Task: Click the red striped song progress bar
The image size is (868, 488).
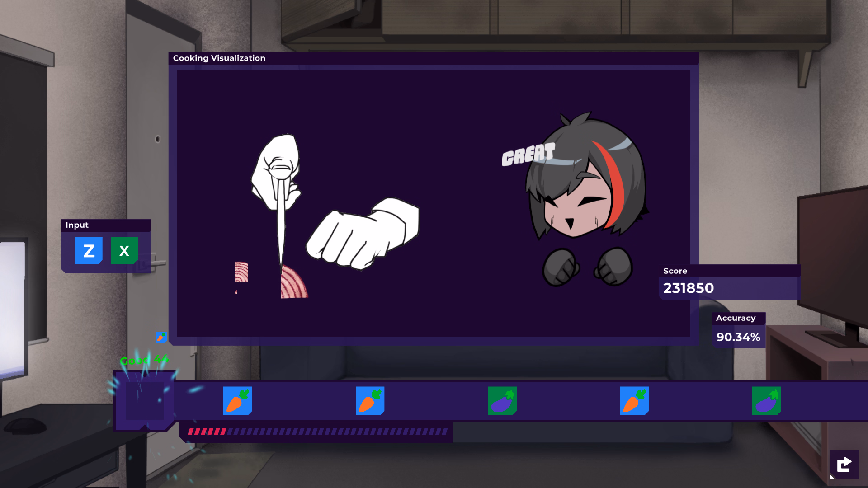Action: [317, 432]
